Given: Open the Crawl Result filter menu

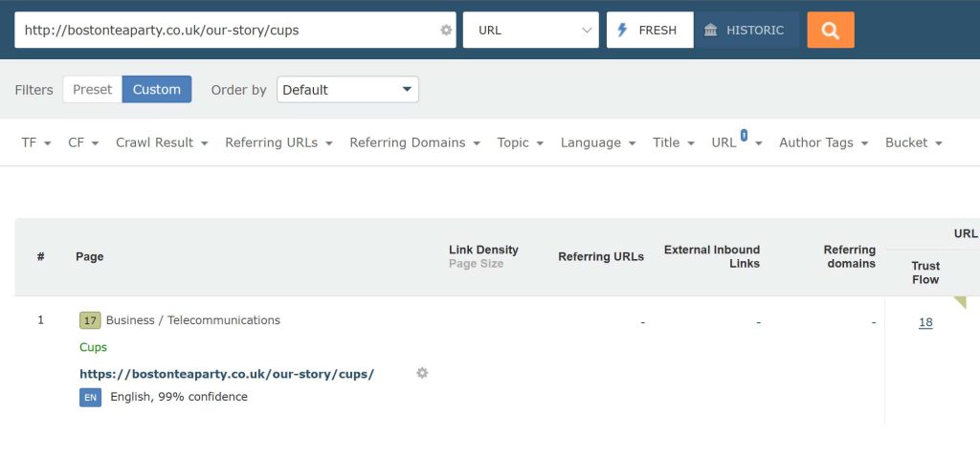Looking at the screenshot, I should (x=162, y=142).
